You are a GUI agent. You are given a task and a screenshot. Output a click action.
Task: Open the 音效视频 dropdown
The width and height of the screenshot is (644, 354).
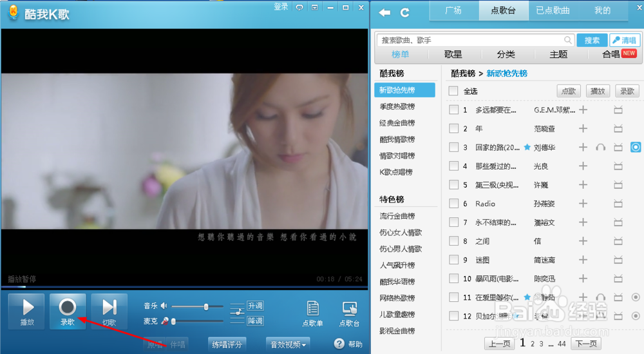click(288, 344)
